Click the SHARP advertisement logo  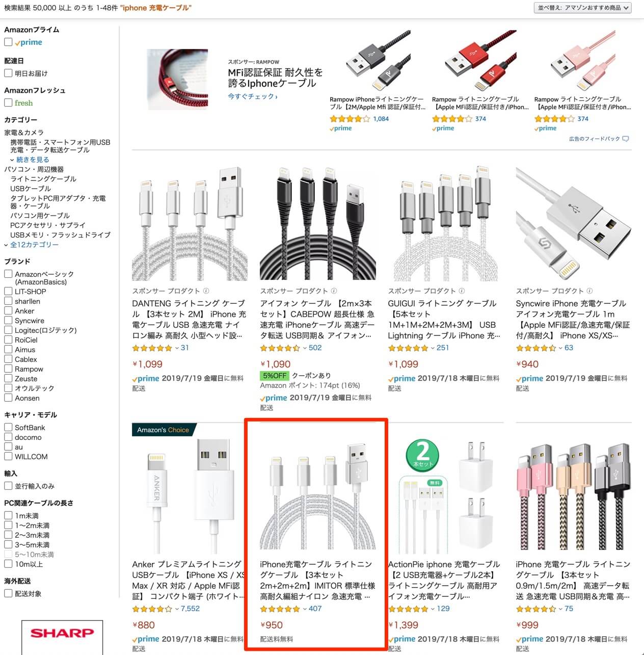(62, 633)
